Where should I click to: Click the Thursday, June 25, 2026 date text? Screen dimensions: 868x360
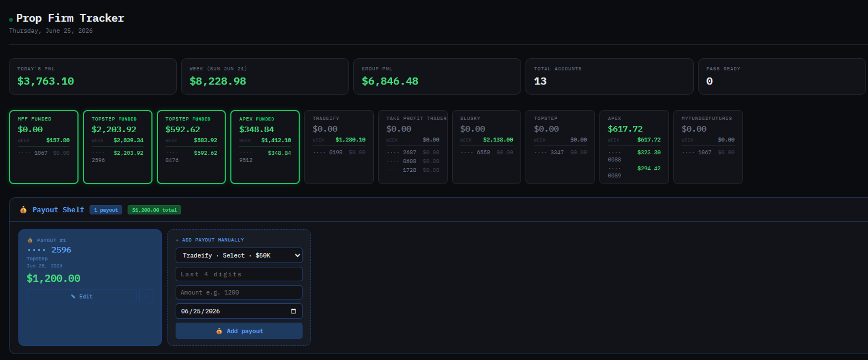pos(51,31)
